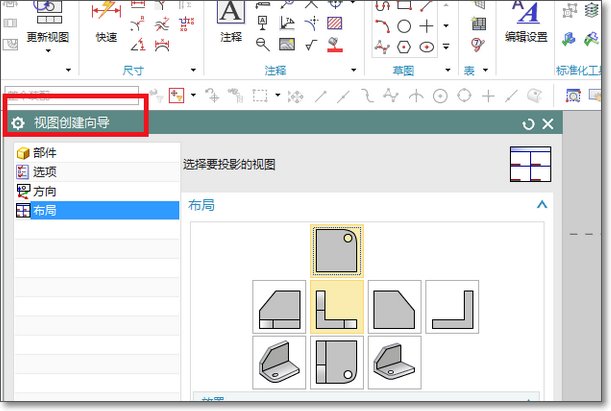Viewport: 611px width, 411px height.
Task: Open 编辑设置 edit settings
Action: [526, 21]
